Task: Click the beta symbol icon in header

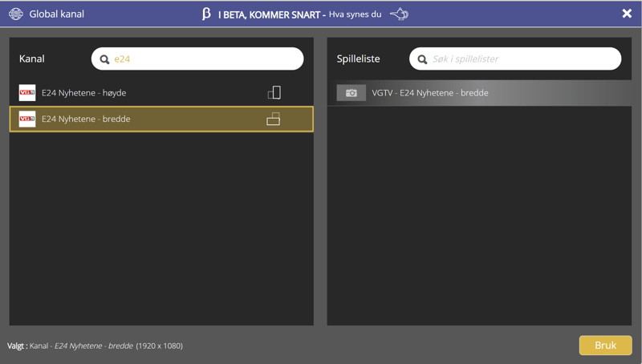Action: (x=206, y=14)
